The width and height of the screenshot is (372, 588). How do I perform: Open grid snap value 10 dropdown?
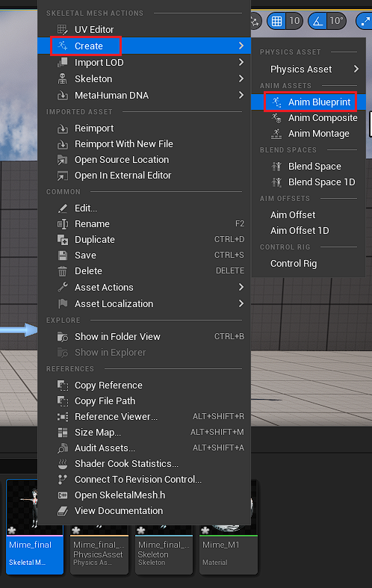click(x=294, y=21)
